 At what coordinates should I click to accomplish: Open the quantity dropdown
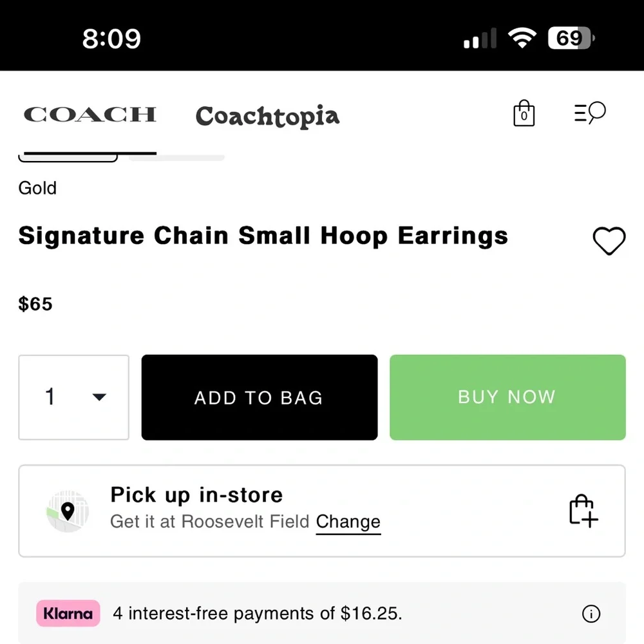73,397
